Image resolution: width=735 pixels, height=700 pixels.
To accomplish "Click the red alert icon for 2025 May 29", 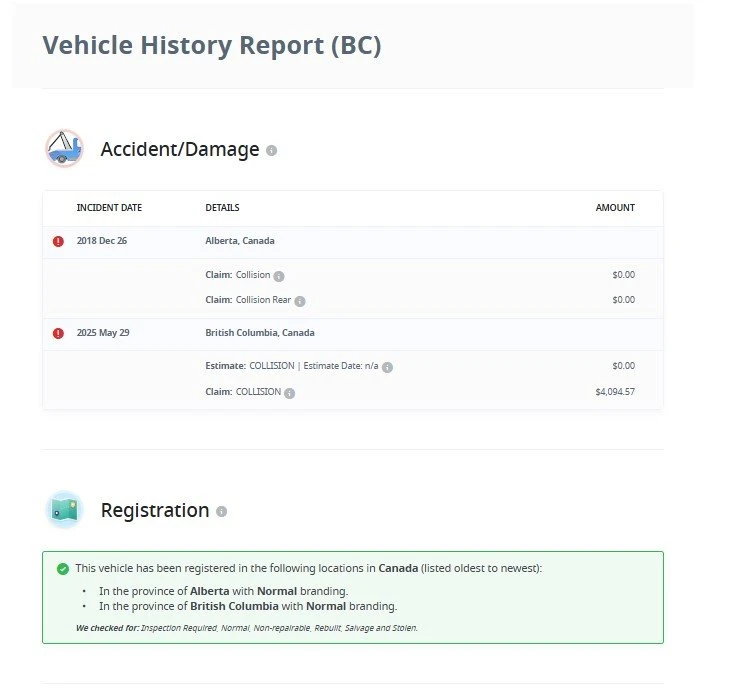I will click(58, 333).
